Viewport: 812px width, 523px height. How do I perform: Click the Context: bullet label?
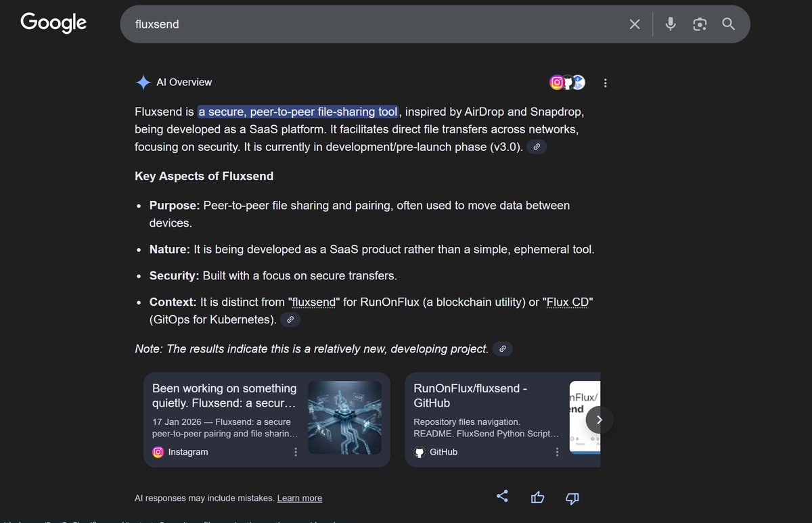pyautogui.click(x=173, y=302)
